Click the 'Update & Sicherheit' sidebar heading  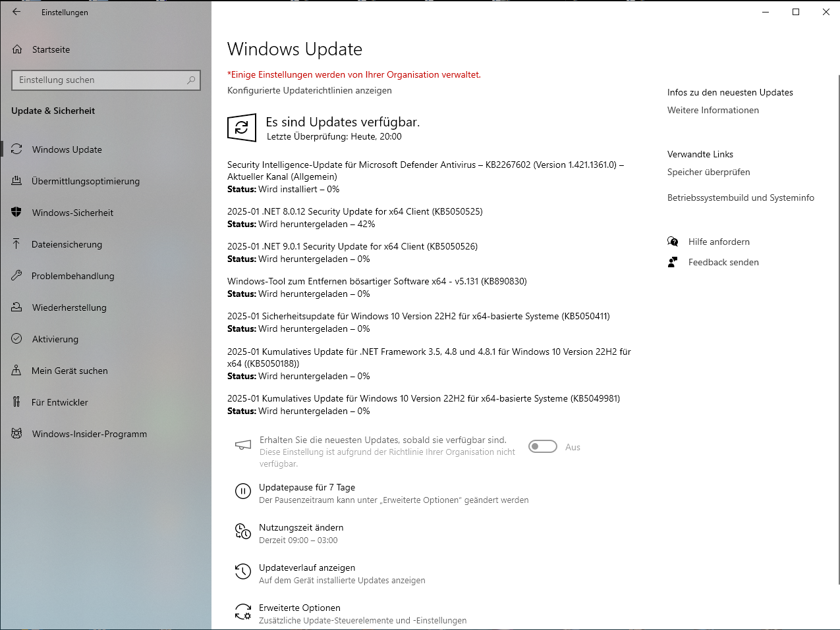pyautogui.click(x=53, y=111)
